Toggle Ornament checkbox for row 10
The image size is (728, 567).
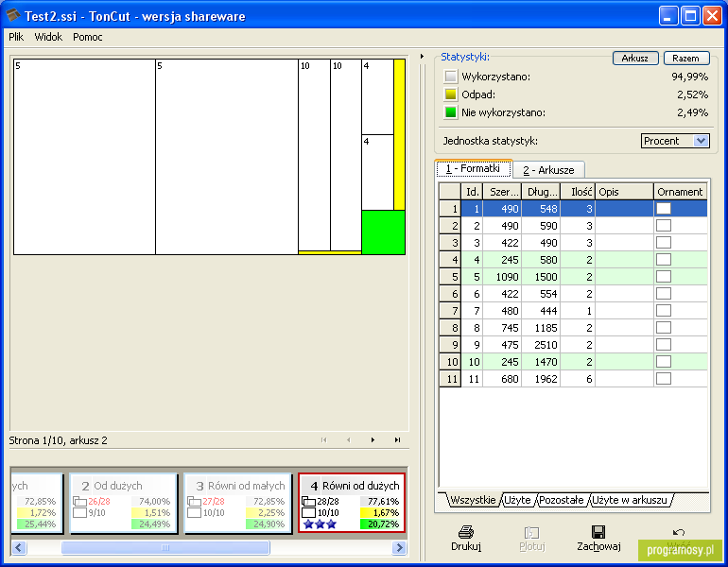click(x=664, y=361)
